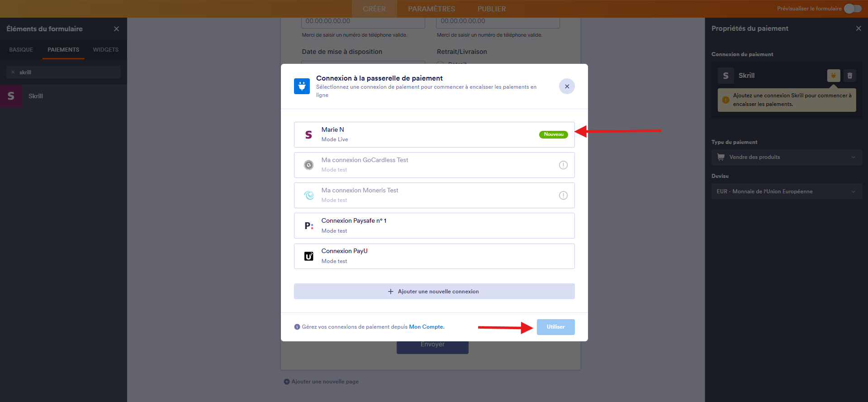Clear the skrill search with the X icon
The height and width of the screenshot is (402, 868).
[12, 72]
